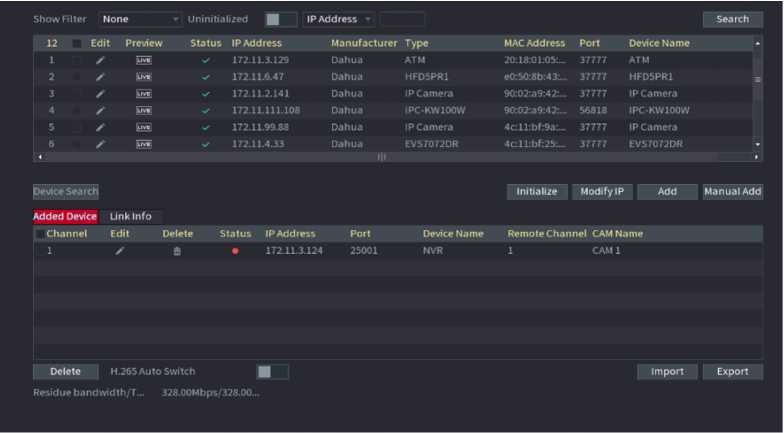Click the search text field beside IP Address

402,19
